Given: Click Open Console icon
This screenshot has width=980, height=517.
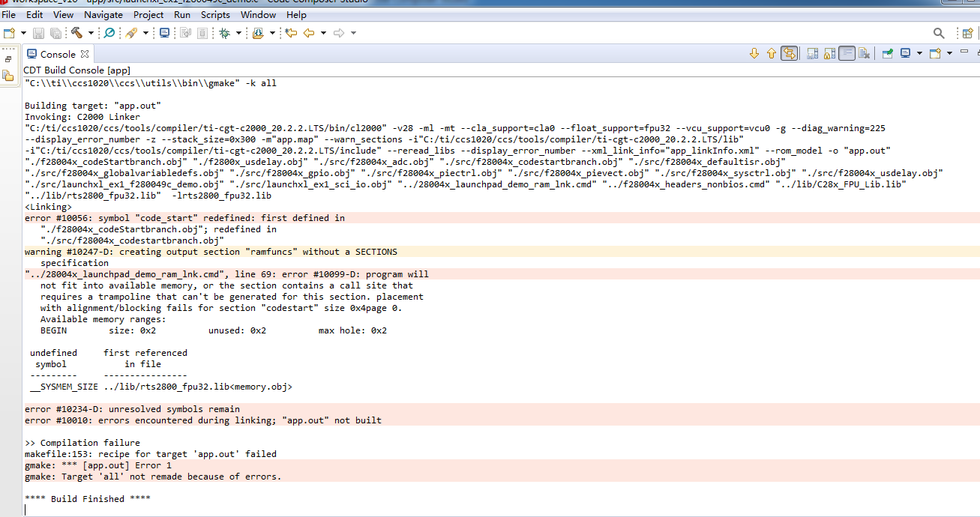Looking at the screenshot, I should pyautogui.click(x=935, y=53).
